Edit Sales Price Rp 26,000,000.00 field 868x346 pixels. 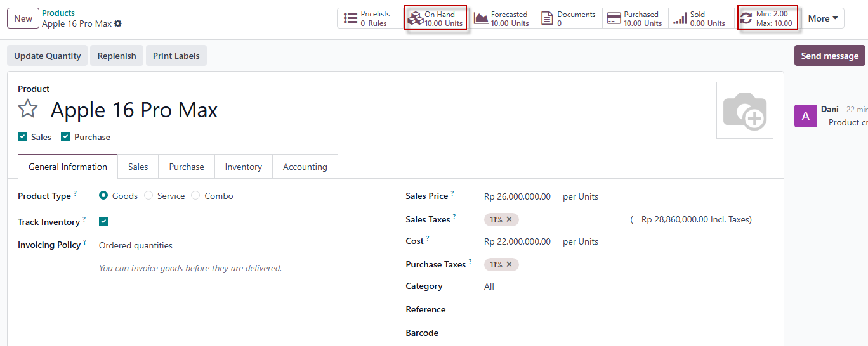(518, 196)
